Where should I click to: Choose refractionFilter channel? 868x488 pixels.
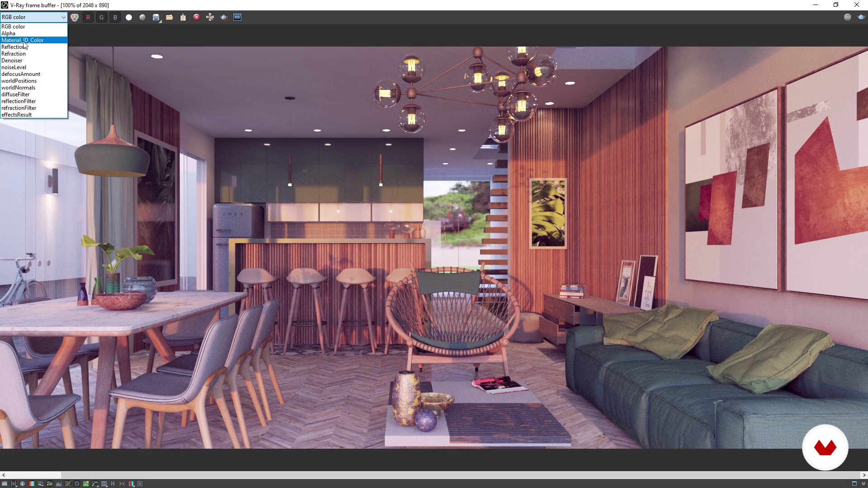(x=34, y=108)
